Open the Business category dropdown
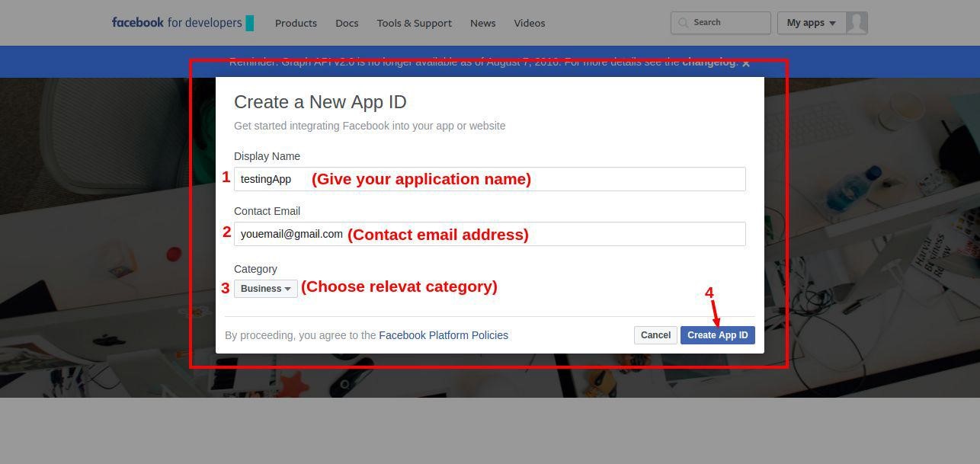This screenshot has width=980, height=464. click(266, 289)
